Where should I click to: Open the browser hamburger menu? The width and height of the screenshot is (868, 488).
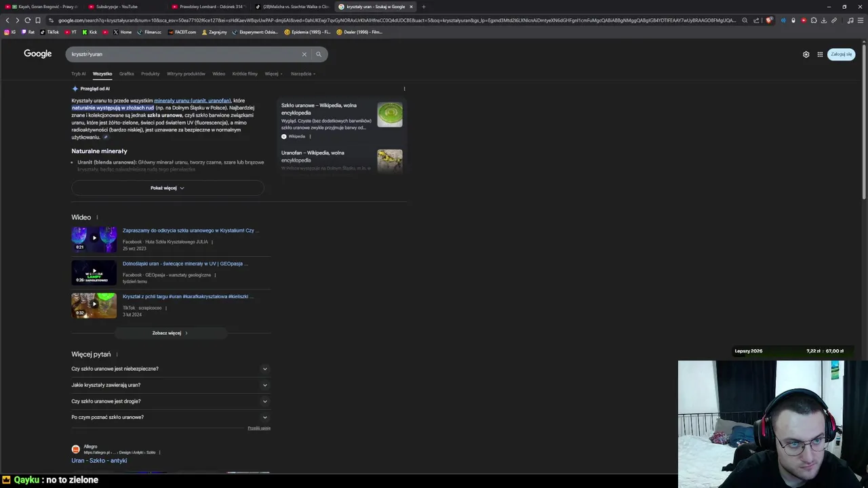click(x=861, y=20)
